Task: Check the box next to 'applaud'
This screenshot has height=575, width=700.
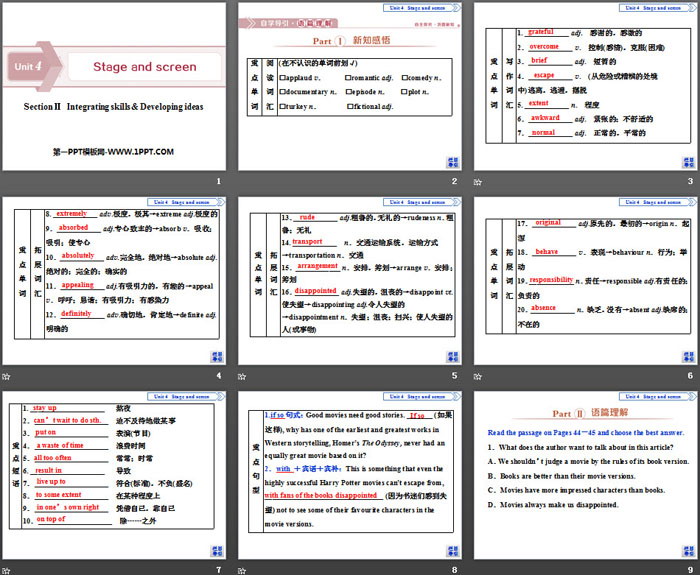Action: [x=284, y=76]
